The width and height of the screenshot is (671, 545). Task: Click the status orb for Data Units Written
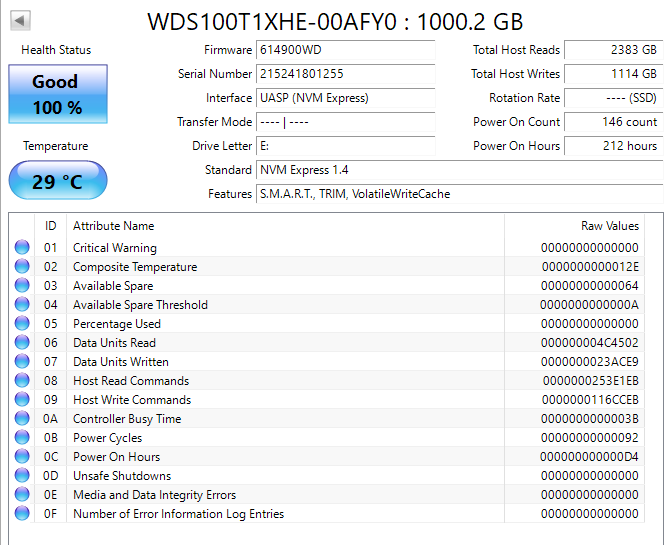click(x=22, y=362)
